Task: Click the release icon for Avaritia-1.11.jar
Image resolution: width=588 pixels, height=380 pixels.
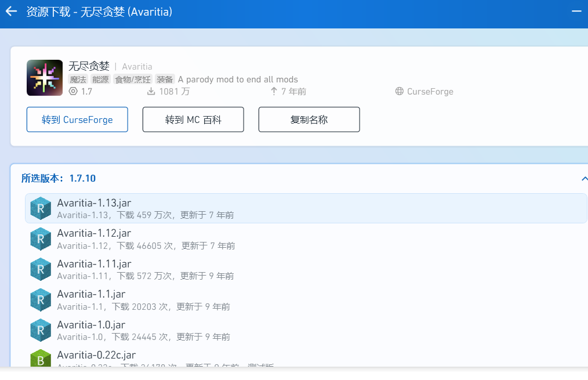Action: tap(41, 269)
